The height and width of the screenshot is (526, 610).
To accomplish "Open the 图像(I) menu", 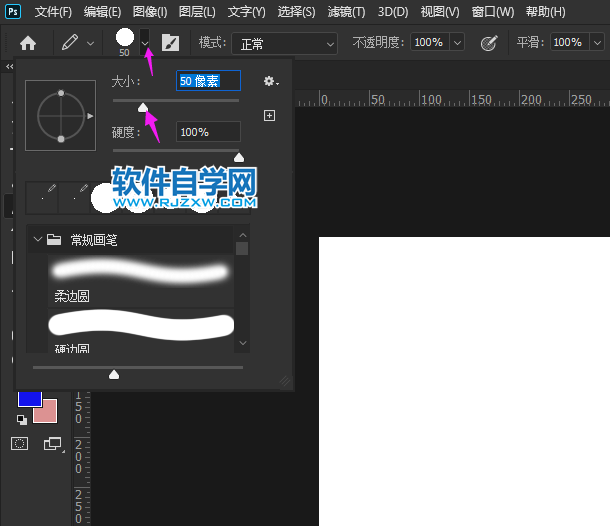I will pos(150,12).
